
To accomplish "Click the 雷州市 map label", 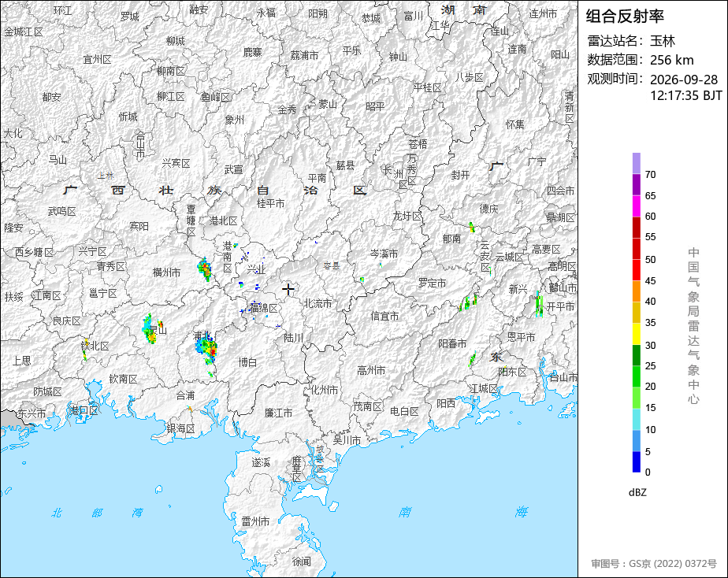I will pos(255,521).
